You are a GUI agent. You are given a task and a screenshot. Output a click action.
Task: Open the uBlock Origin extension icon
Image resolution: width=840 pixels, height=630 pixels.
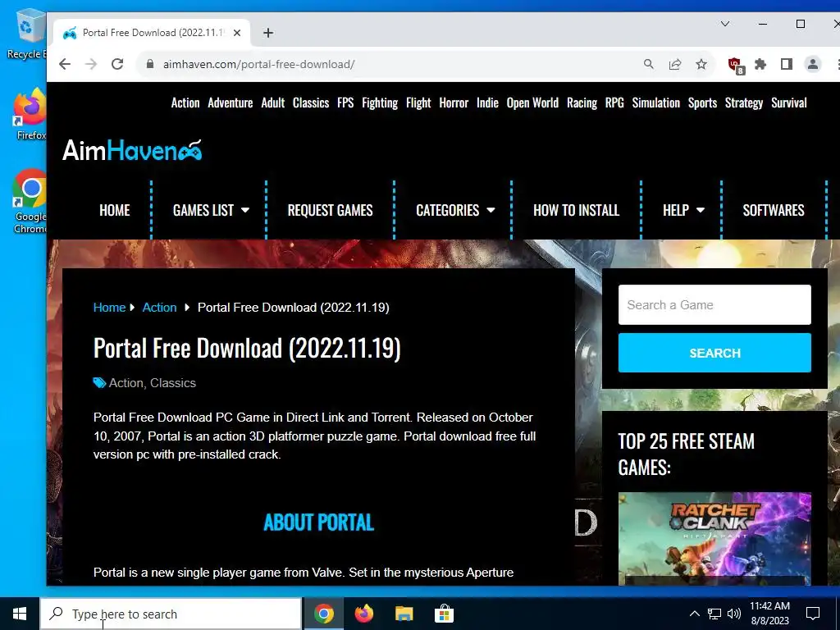(736, 66)
